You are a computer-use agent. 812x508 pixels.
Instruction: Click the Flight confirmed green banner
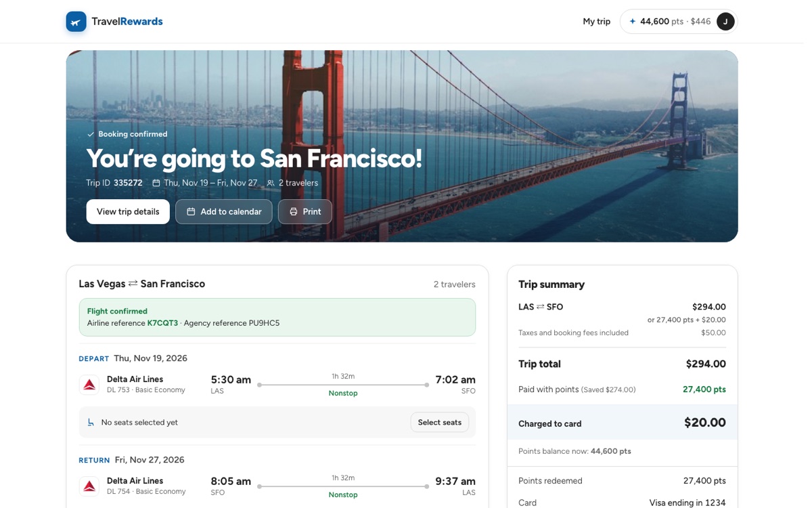277,317
